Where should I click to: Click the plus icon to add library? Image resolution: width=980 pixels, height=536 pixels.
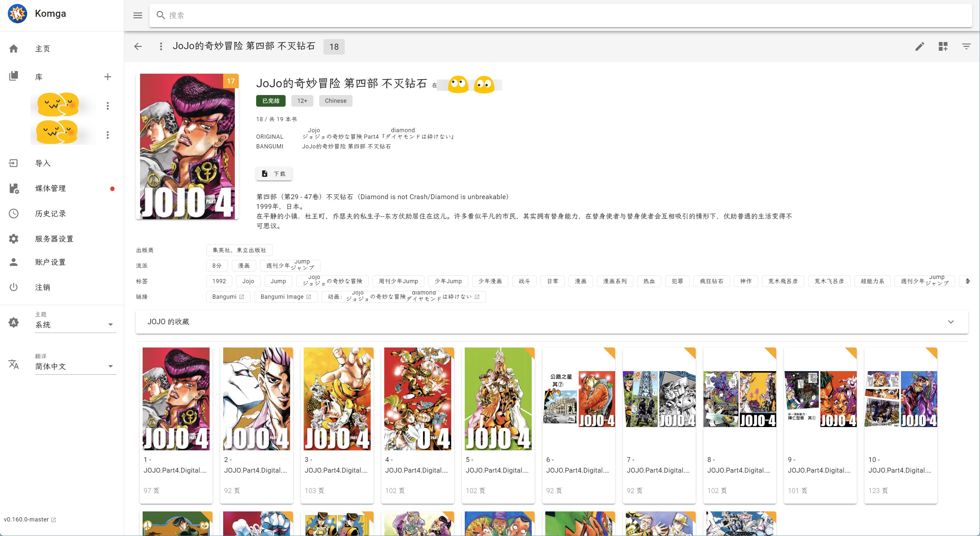(x=108, y=77)
